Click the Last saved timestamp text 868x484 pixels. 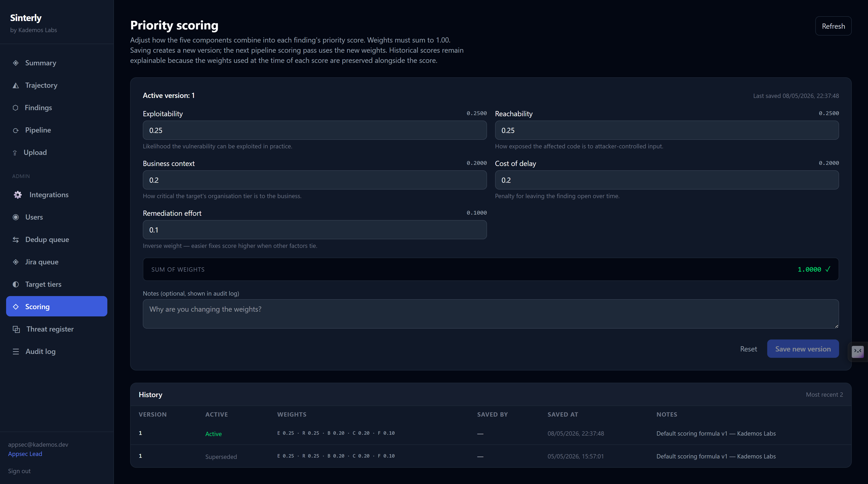pyautogui.click(x=796, y=96)
